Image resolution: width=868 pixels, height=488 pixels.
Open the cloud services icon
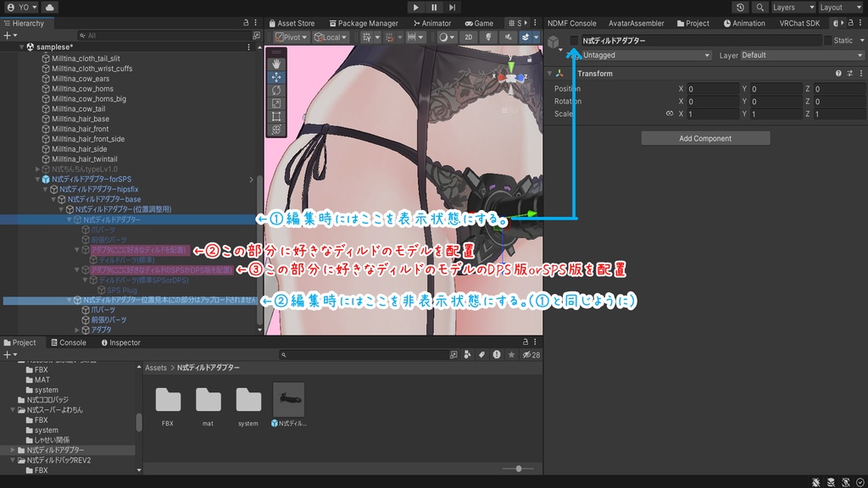click(x=49, y=7)
